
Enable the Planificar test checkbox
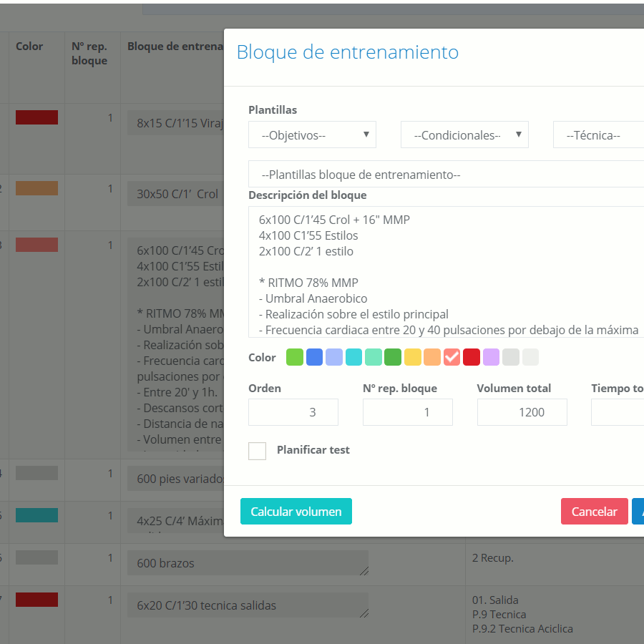click(x=257, y=451)
